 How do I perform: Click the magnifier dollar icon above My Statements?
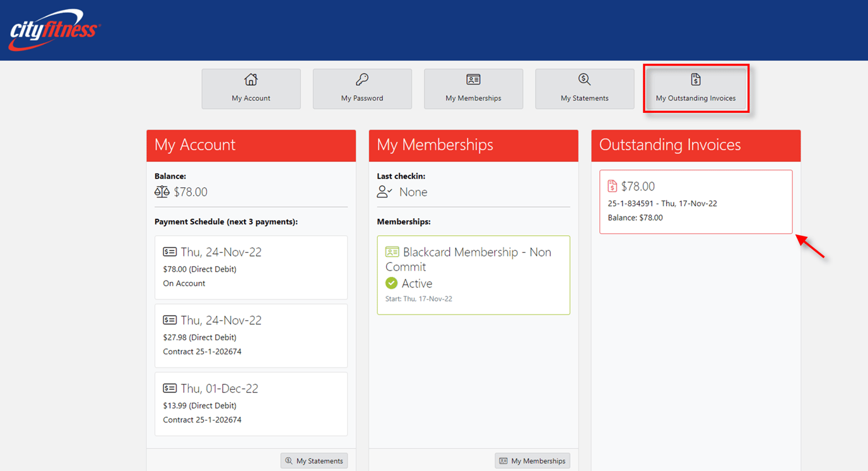[584, 79]
